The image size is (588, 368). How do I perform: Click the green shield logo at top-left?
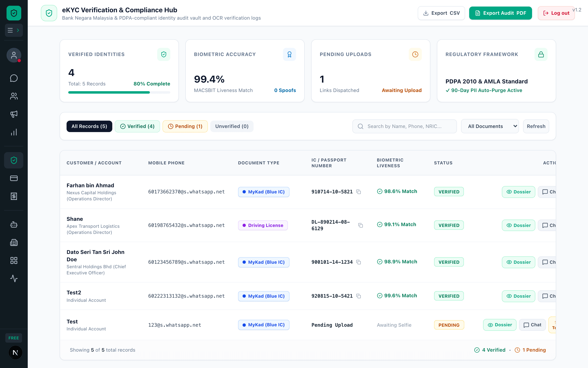click(14, 13)
